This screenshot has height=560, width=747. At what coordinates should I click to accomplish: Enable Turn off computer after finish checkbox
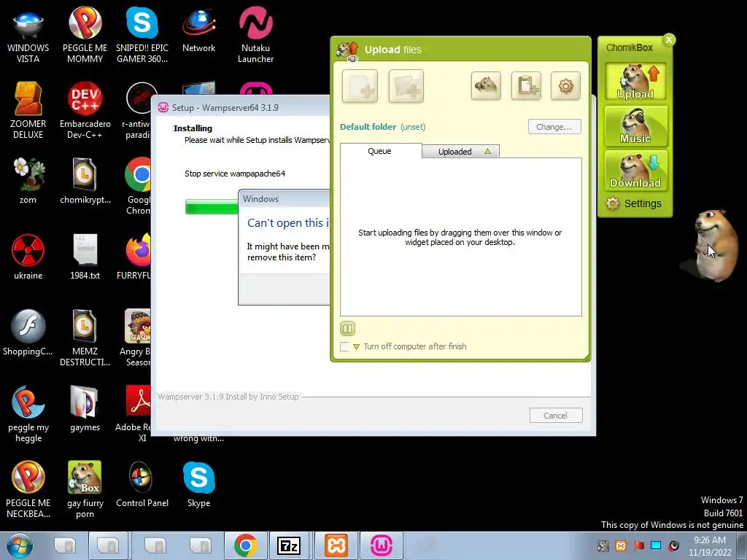click(344, 346)
